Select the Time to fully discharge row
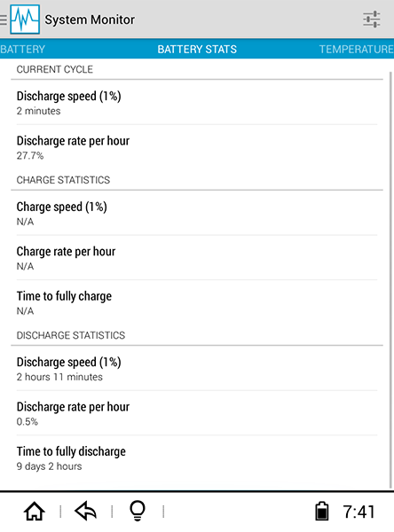394x532 pixels. [197, 458]
